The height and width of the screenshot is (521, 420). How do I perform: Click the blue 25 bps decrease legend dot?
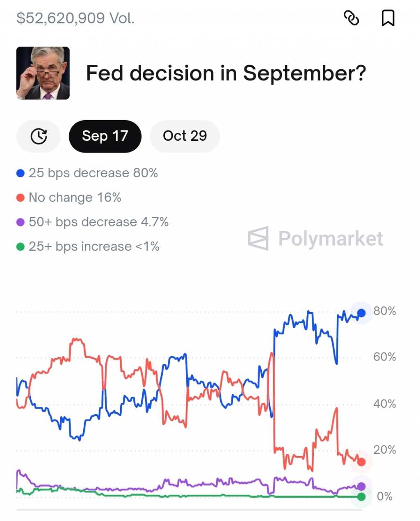pos(21,173)
